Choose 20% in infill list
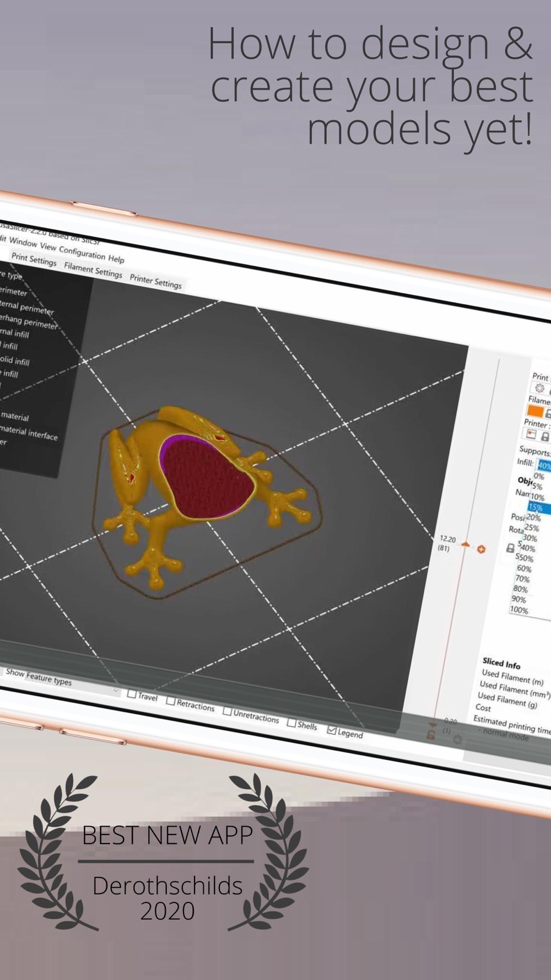 point(533,518)
